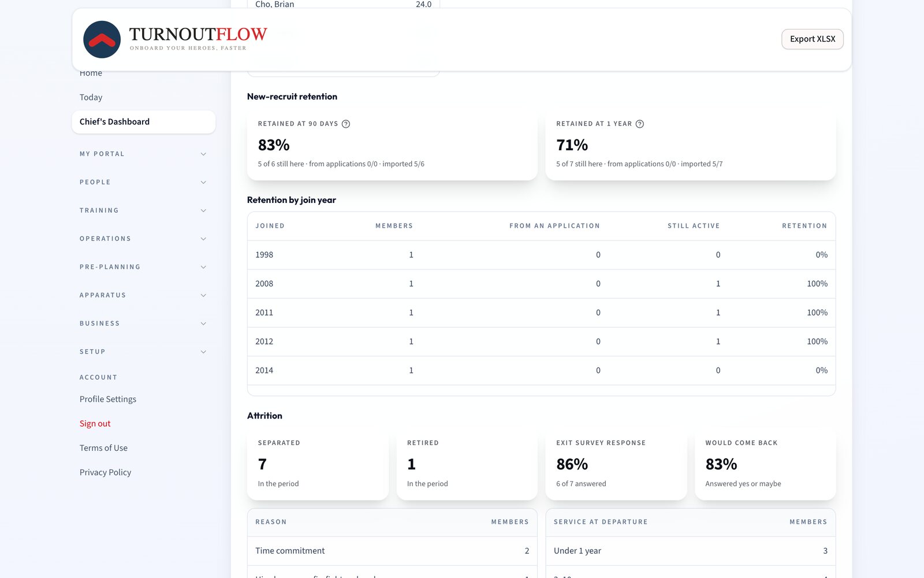Expand the My Portal section
This screenshot has height=578, width=924.
click(143, 154)
